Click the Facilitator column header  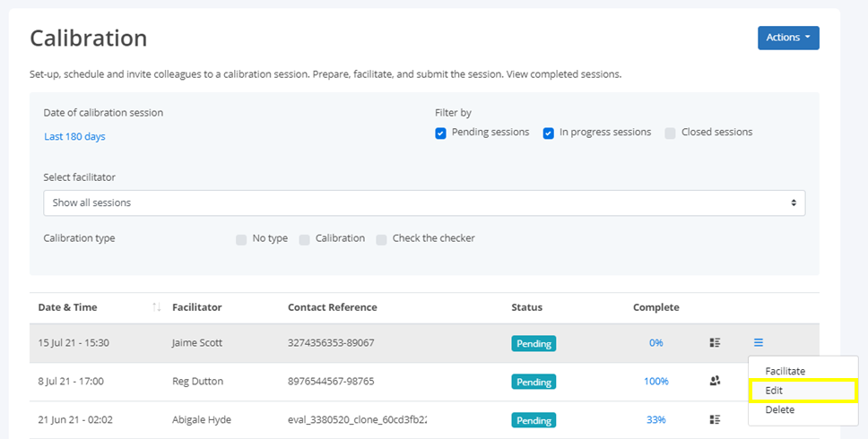tap(197, 307)
